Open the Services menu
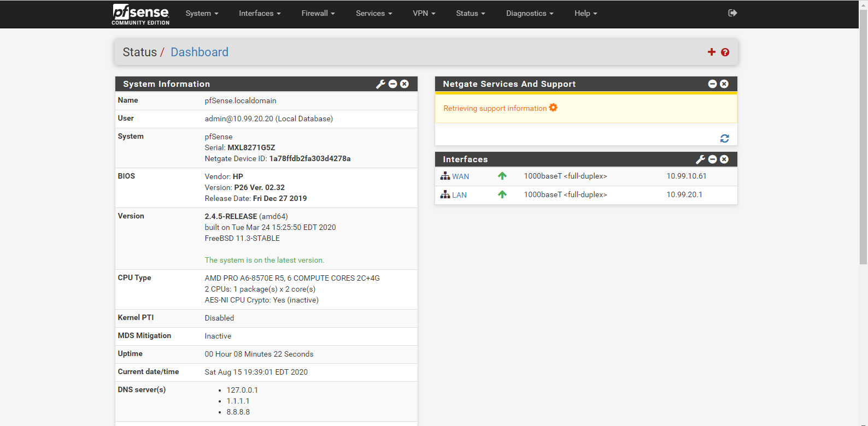This screenshot has width=868, height=426. (374, 14)
